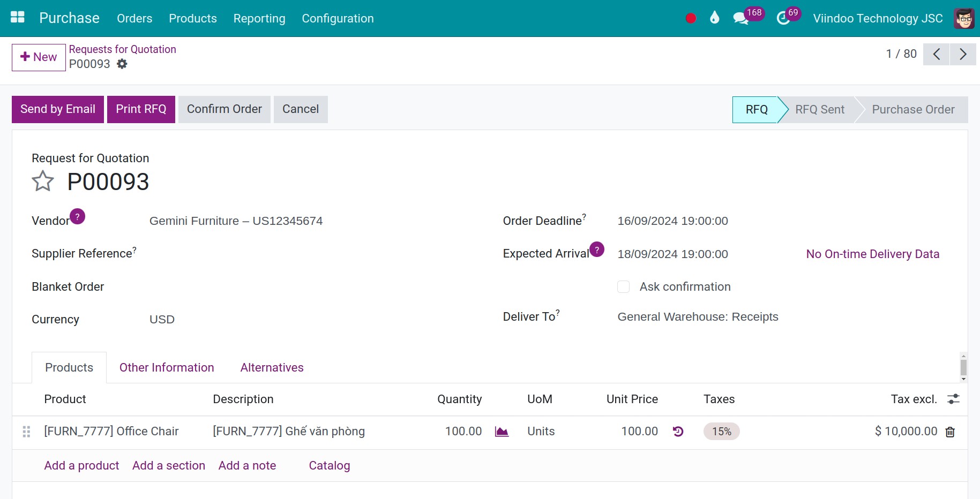Open forecast chart icon beside quantity
Image resolution: width=980 pixels, height=499 pixels.
coord(502,432)
